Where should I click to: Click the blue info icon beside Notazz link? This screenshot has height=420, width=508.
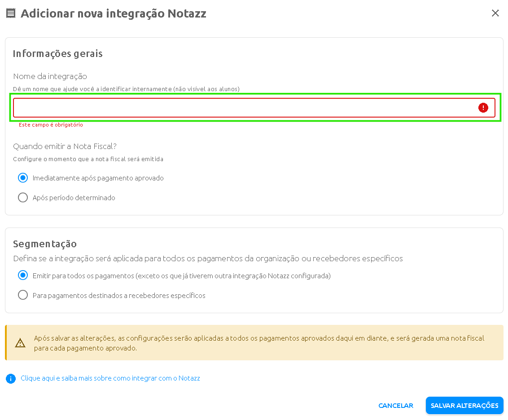pyautogui.click(x=11, y=379)
